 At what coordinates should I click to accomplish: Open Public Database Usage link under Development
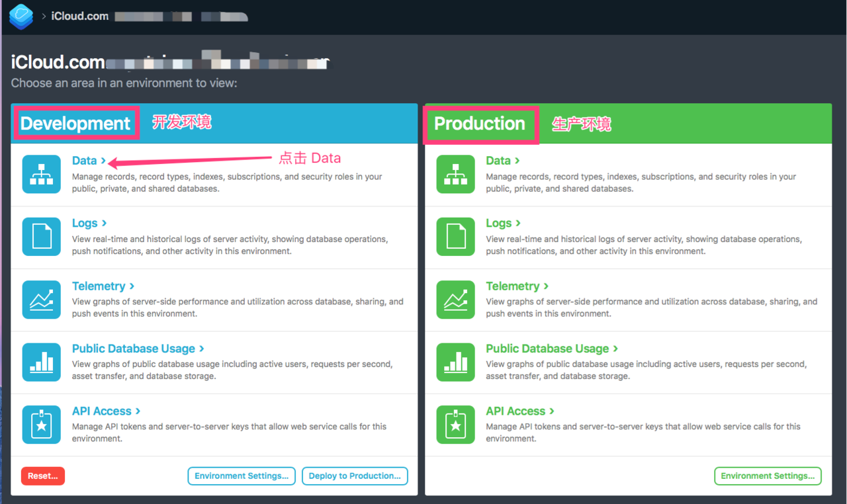[138, 349]
